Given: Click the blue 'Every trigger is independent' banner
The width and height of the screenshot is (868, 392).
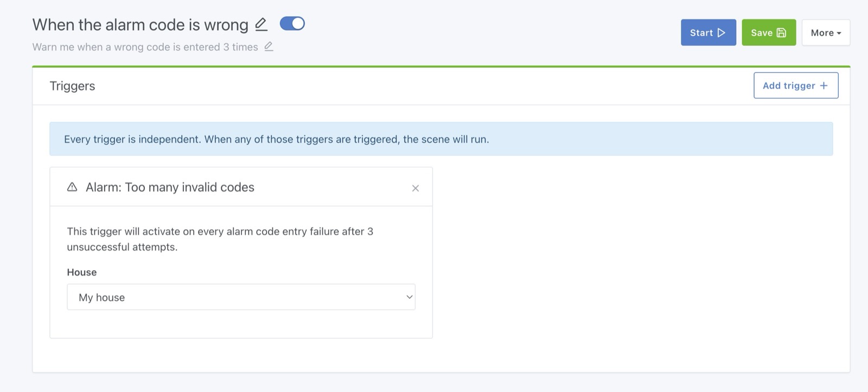Looking at the screenshot, I should (441, 139).
